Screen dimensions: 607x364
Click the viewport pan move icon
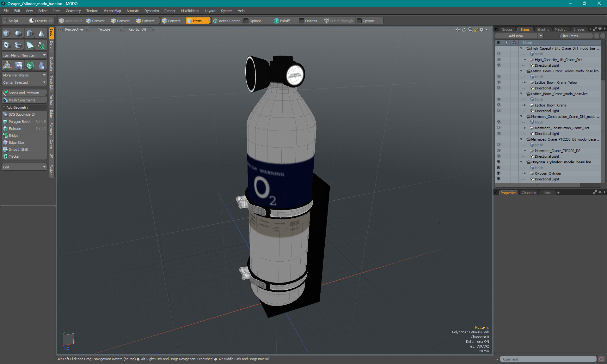pos(457,30)
